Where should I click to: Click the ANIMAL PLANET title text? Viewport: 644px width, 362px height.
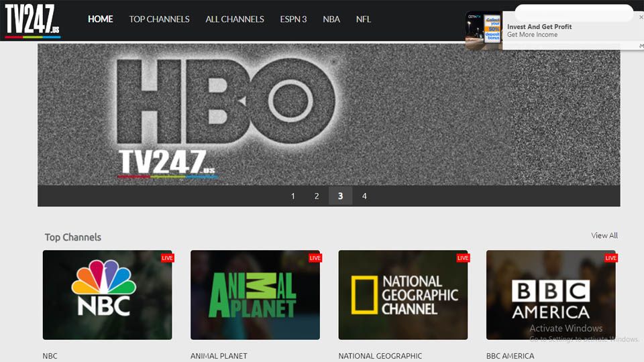(x=219, y=356)
